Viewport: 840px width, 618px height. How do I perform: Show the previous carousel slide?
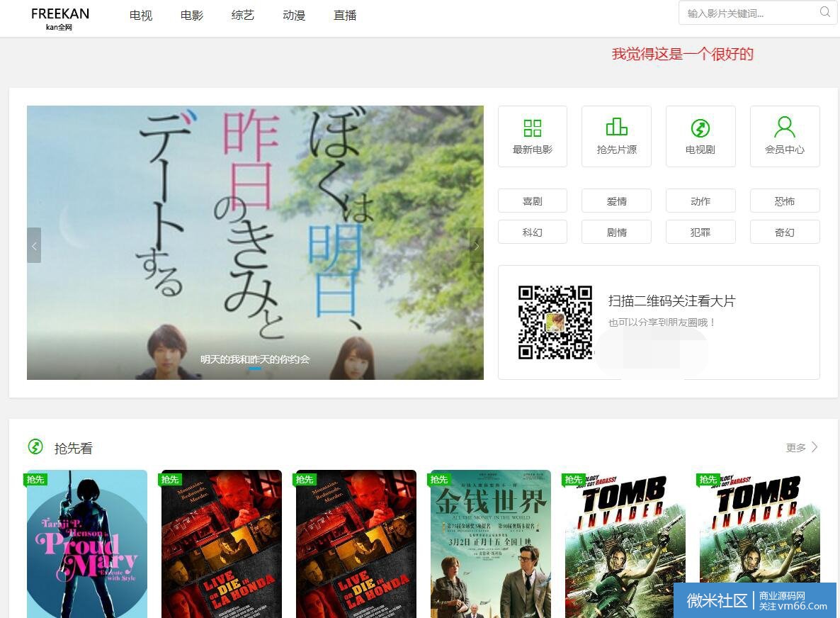click(x=34, y=245)
